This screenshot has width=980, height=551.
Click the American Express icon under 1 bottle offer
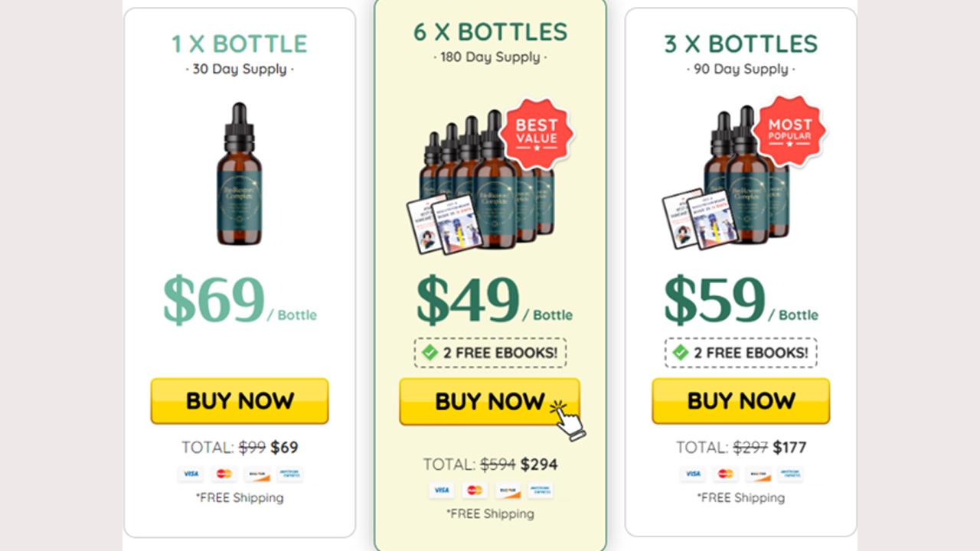click(x=290, y=474)
